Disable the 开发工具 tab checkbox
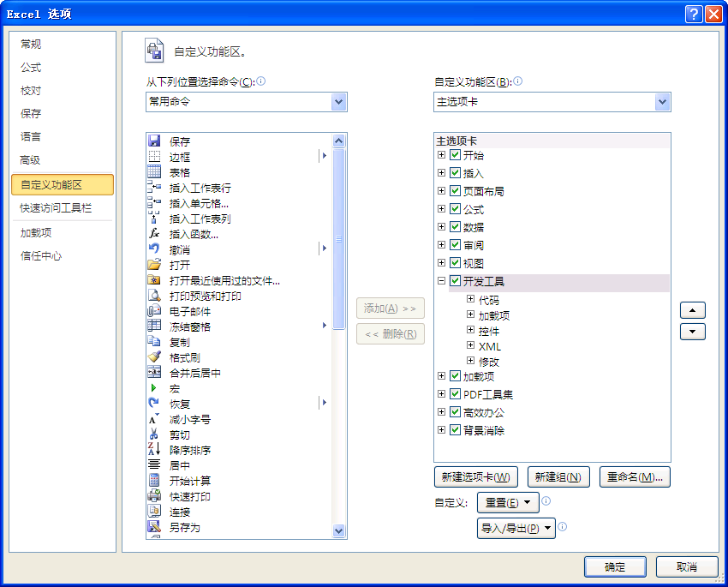This screenshot has width=728, height=587. coord(456,280)
